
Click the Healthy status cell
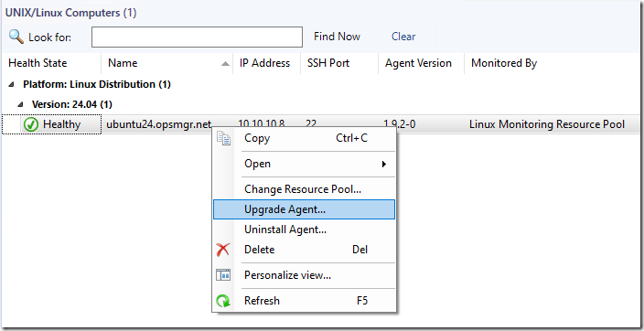pos(52,124)
